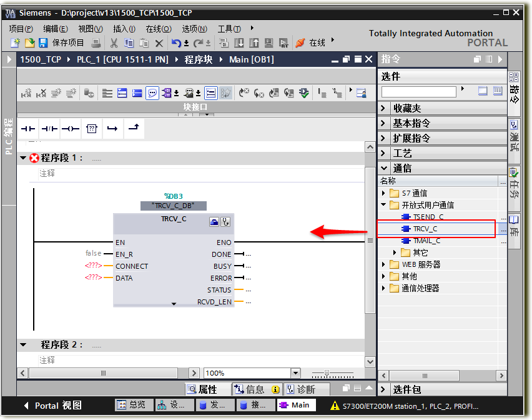Screen dimensions: 532x420
Task: Click the delete network icon in editor toolbar
Action: [x=41, y=93]
